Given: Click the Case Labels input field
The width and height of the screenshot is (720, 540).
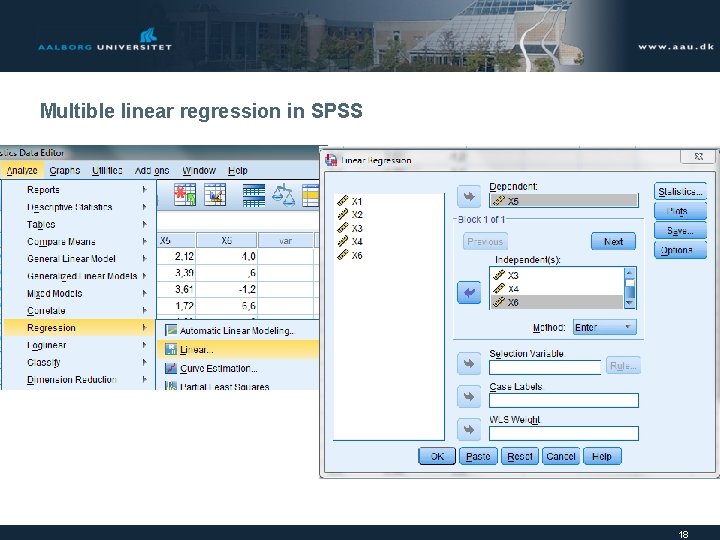Looking at the screenshot, I should 564,400.
